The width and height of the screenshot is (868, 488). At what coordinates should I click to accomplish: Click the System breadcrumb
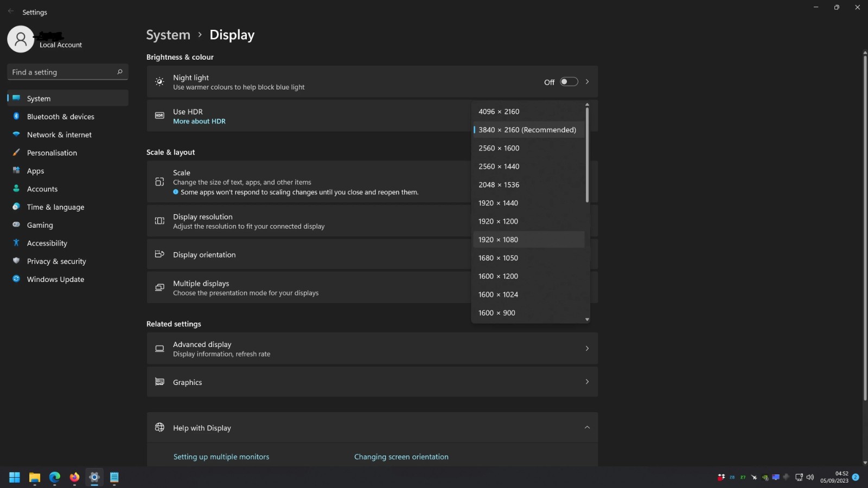(168, 35)
